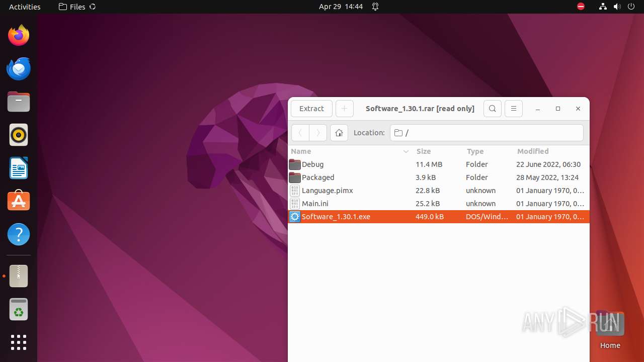Image resolution: width=644 pixels, height=362 pixels.
Task: Open Ubuntu Software store icon
Action: tap(19, 201)
